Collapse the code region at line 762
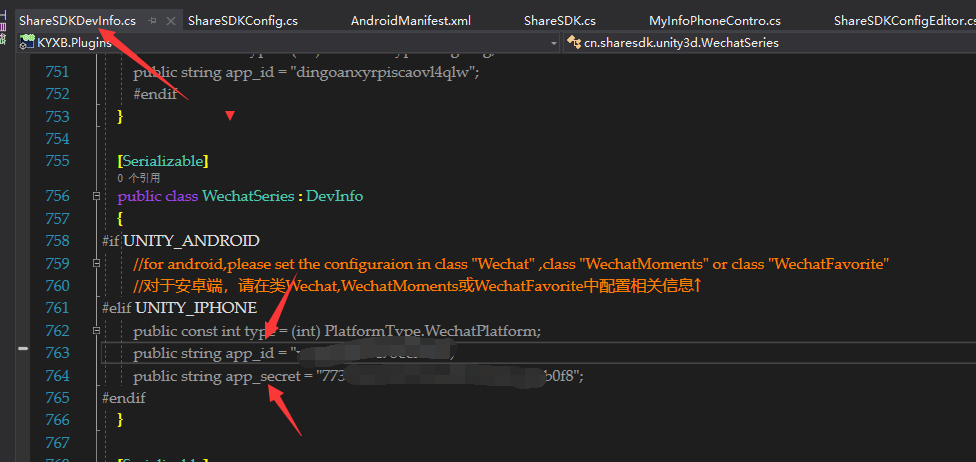Image resolution: width=976 pixels, height=462 pixels. 96,330
